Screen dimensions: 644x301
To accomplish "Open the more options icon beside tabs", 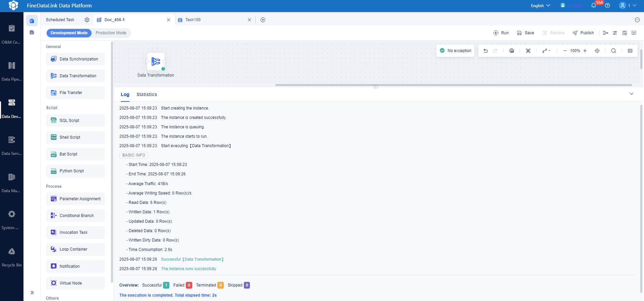I will click(x=637, y=20).
